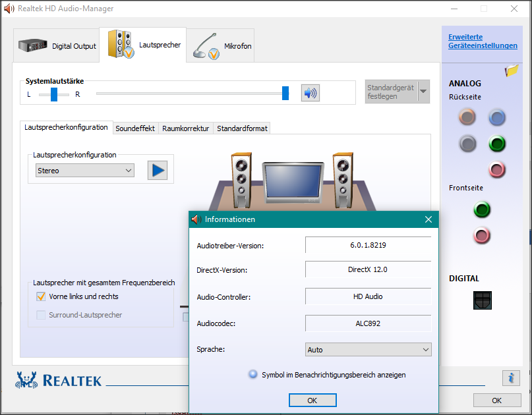Image resolution: width=532 pixels, height=415 pixels.
Task: Click the speaker icon in Informationen title bar
Action: coord(196,219)
